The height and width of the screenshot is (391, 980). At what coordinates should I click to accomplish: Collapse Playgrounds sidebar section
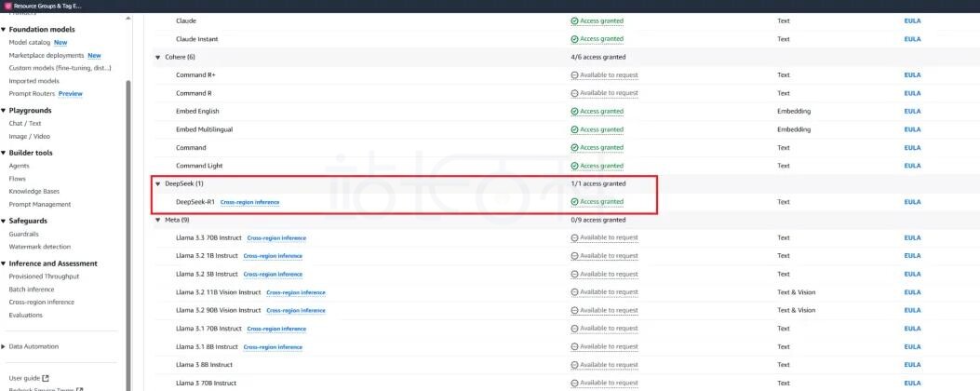[4, 111]
